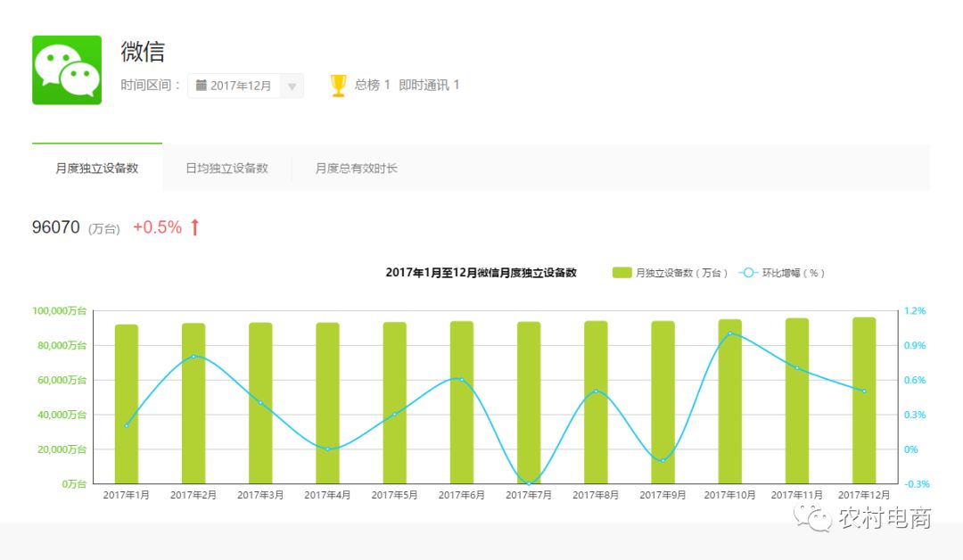The height and width of the screenshot is (560, 963).
Task: Click the red upward growth arrow
Action: tap(194, 227)
